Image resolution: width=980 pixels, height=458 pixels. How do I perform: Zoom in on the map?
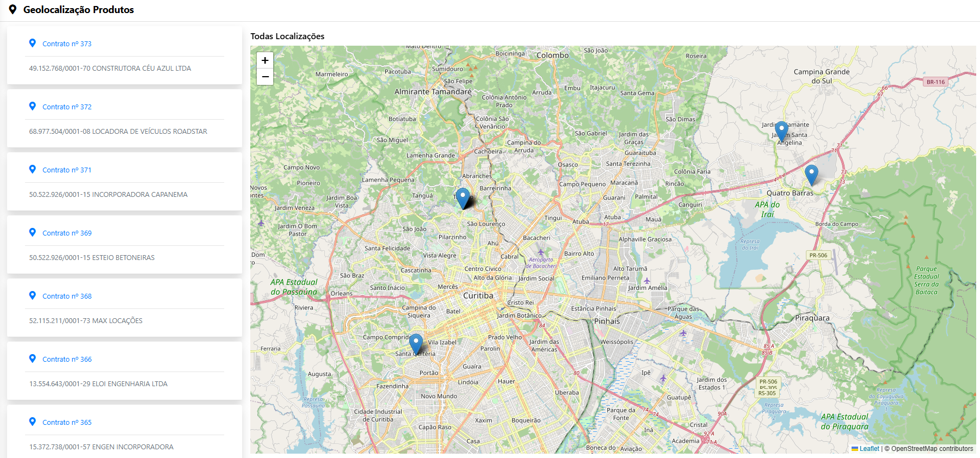[x=265, y=60]
